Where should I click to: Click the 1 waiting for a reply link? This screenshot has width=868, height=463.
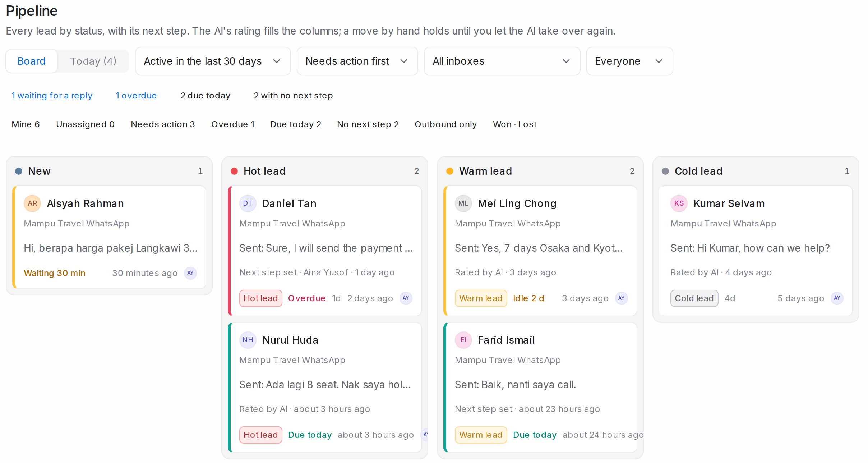pos(52,96)
